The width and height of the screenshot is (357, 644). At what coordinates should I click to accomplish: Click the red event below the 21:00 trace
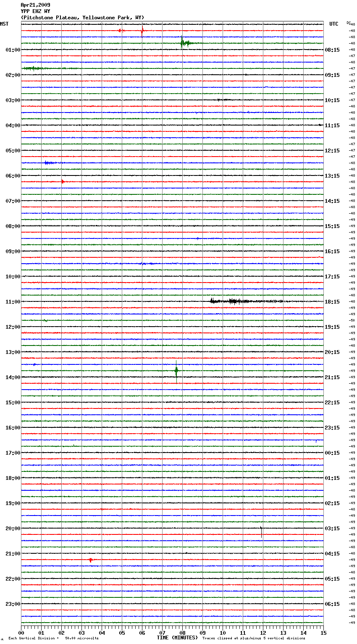tap(90, 560)
